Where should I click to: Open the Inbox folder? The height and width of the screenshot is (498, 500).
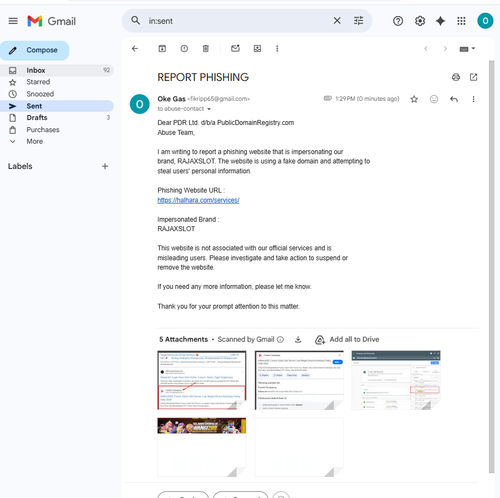pos(57,70)
